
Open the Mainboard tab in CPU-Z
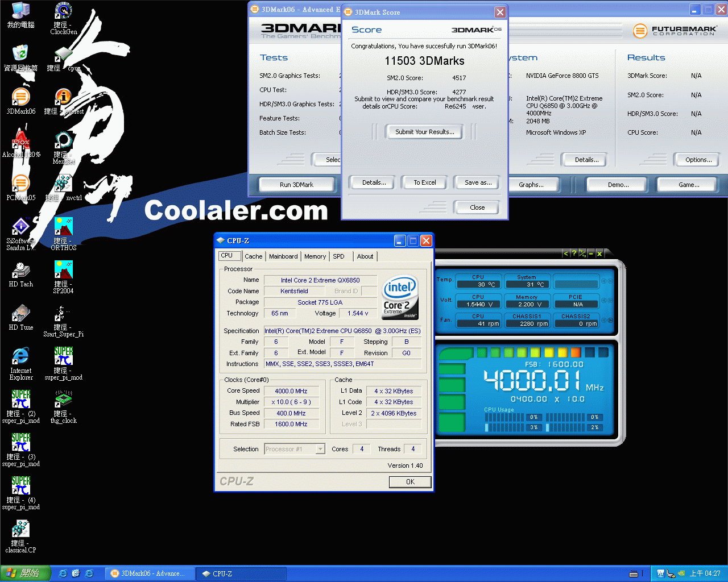[283, 256]
